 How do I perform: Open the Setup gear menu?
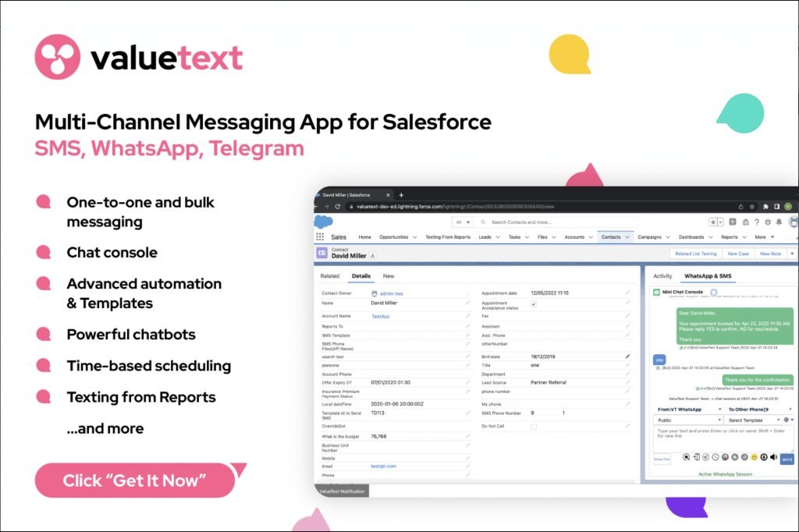tap(768, 222)
